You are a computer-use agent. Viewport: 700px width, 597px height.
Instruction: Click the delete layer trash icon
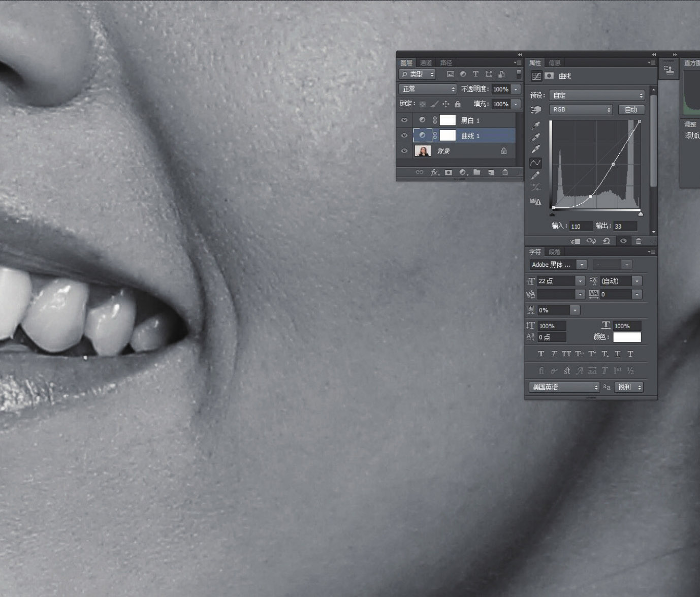pyautogui.click(x=505, y=172)
